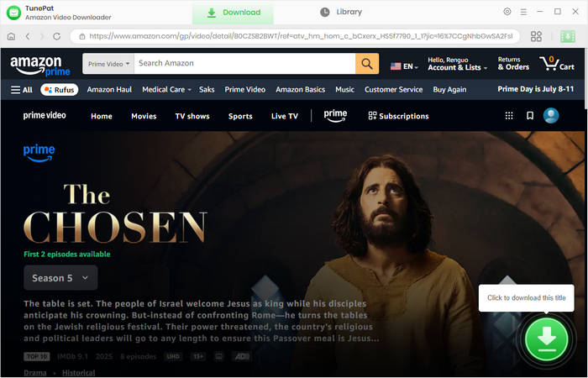Open Home in Prime Video nav

tap(102, 116)
